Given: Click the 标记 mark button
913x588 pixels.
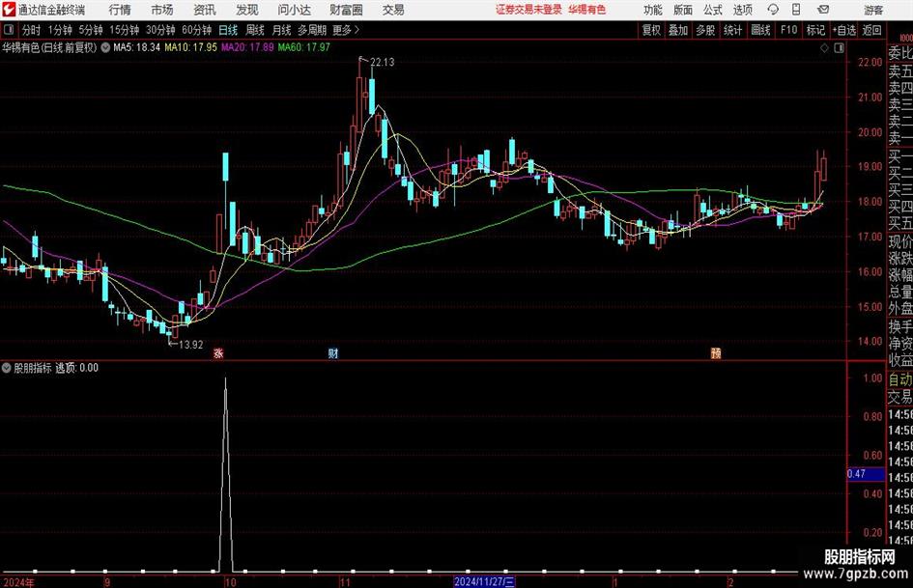Looking at the screenshot, I should pos(815,30).
